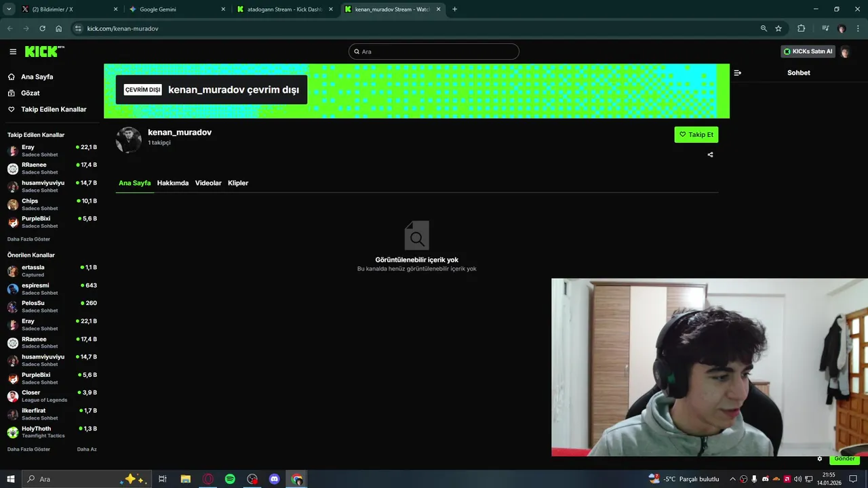Click Windows taskbar search box
The image size is (868, 488).
pyautogui.click(x=86, y=479)
